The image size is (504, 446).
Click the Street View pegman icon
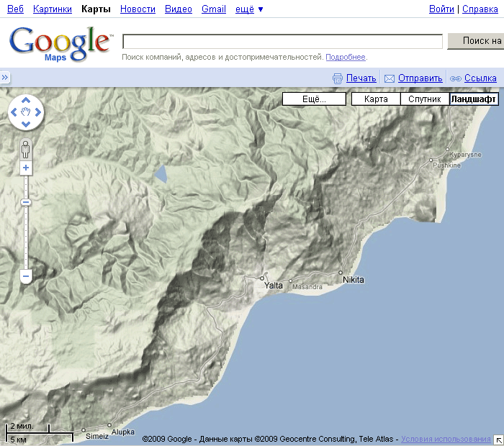[x=26, y=150]
